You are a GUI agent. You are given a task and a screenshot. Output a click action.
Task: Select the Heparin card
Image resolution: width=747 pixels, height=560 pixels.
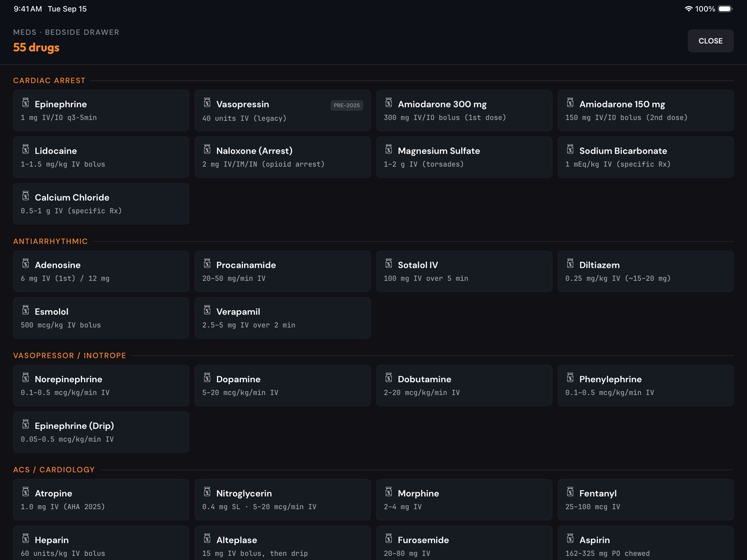pyautogui.click(x=101, y=543)
